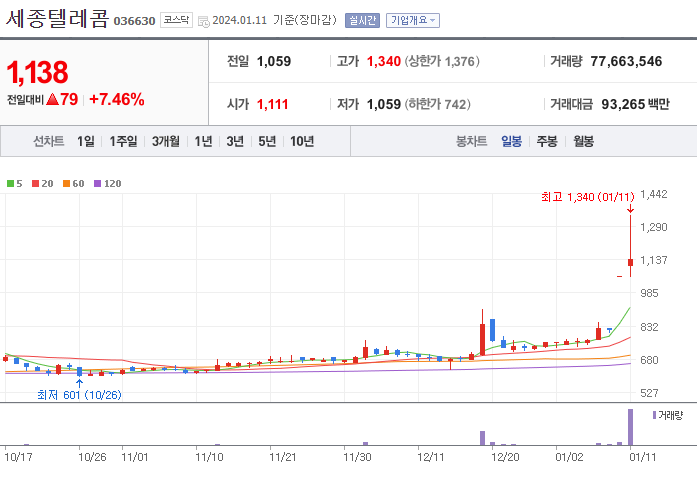Click the 코스닥 market badge
697x481 pixels.
(176, 20)
